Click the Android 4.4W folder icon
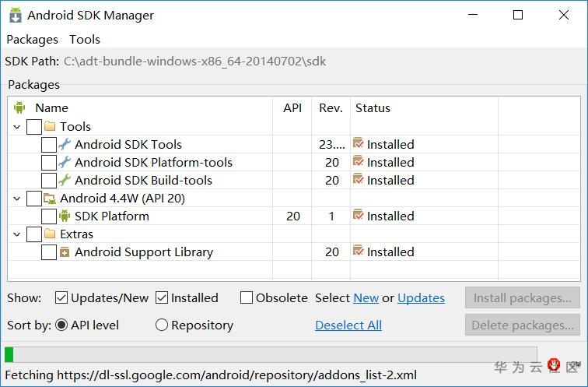 [x=50, y=198]
